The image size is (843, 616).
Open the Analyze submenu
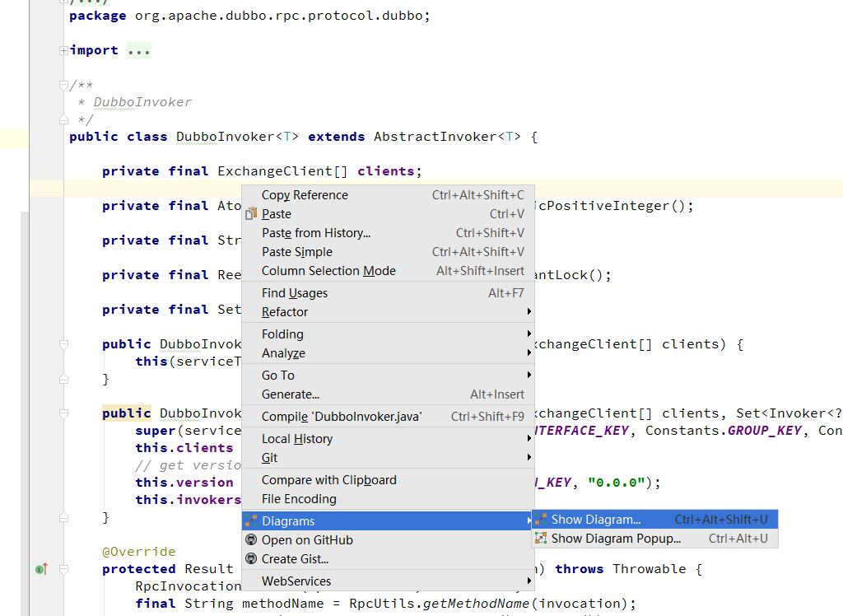[x=388, y=353]
